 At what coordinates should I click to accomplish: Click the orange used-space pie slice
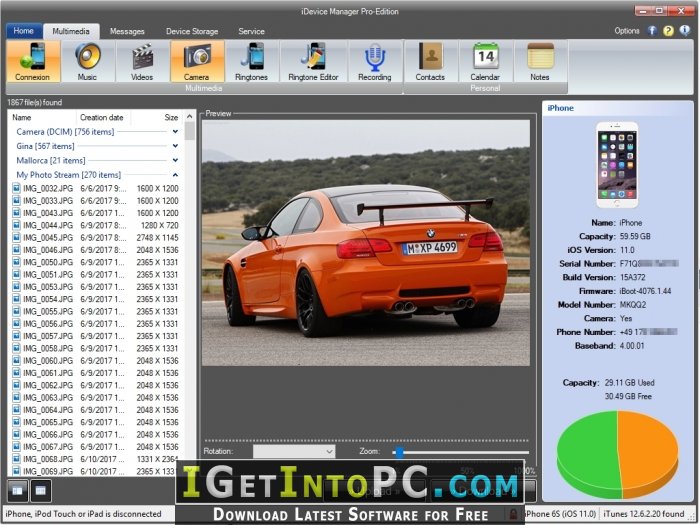pyautogui.click(x=647, y=451)
